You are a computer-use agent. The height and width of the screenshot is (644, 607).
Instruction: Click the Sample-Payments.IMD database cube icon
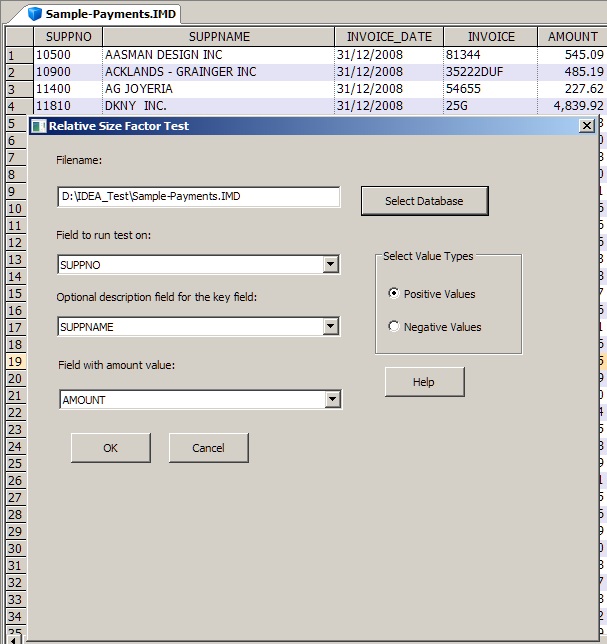coord(36,13)
